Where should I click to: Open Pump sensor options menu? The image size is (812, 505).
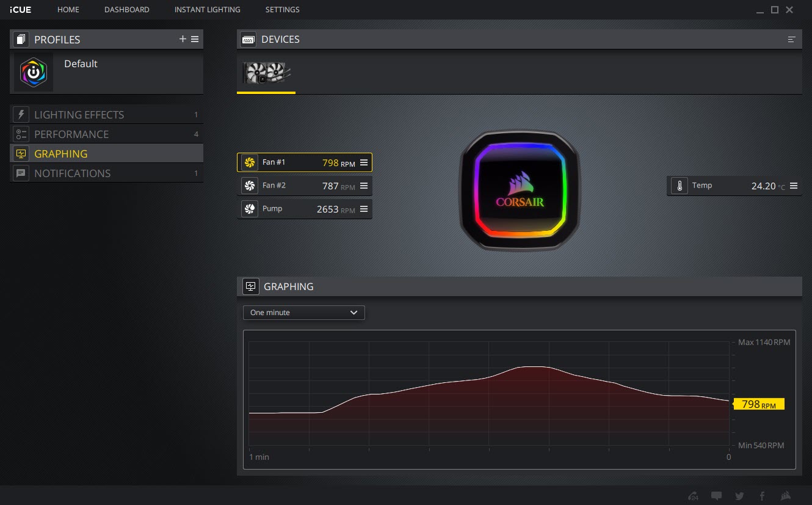[364, 209]
